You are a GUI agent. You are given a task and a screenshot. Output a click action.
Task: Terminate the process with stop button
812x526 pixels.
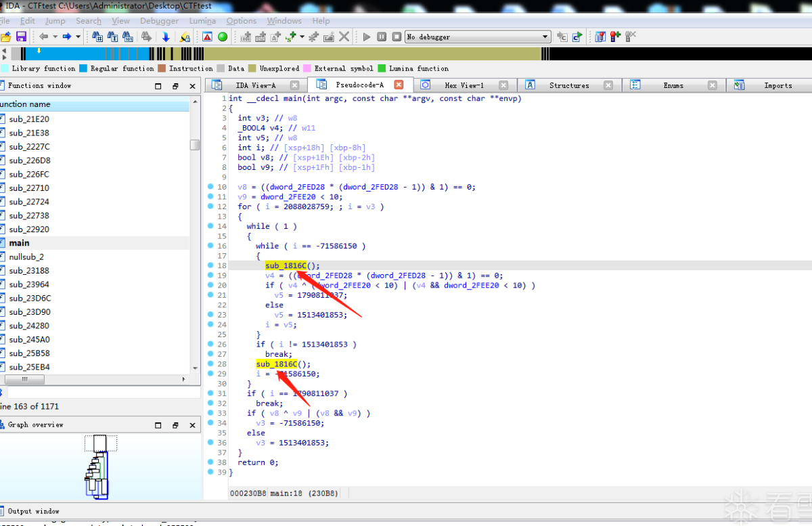[397, 37]
